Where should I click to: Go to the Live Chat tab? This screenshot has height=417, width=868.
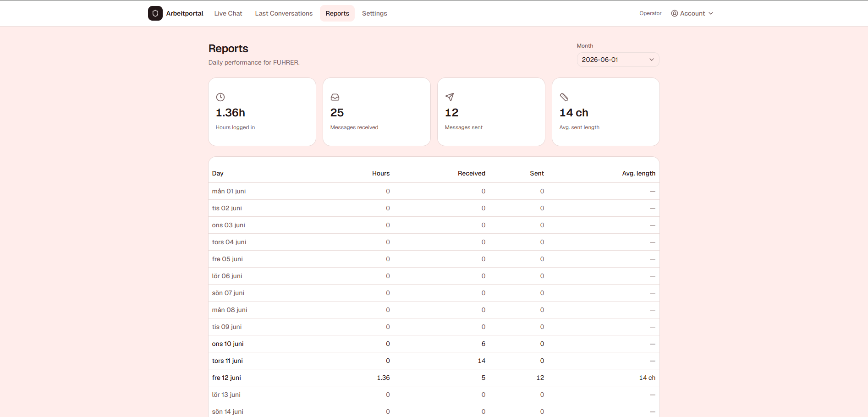point(228,13)
